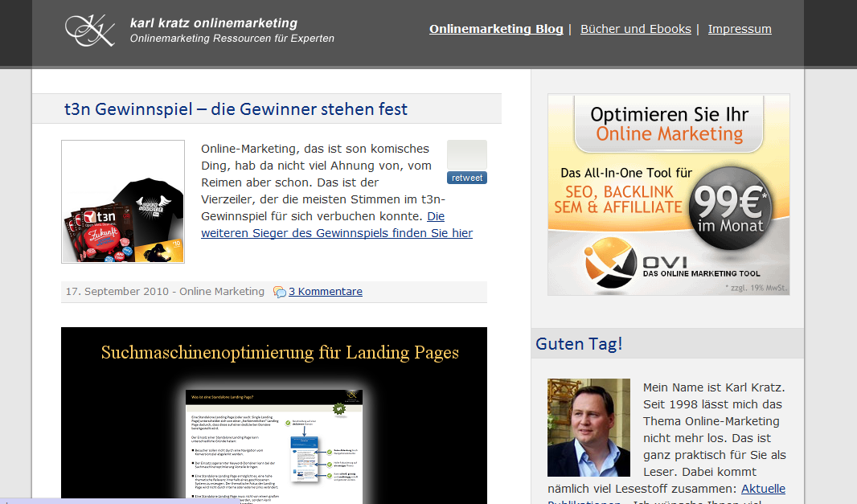This screenshot has width=857, height=504.
Task: Click the t3n T-shirt and magazines thumbnail
Action: tap(123, 202)
